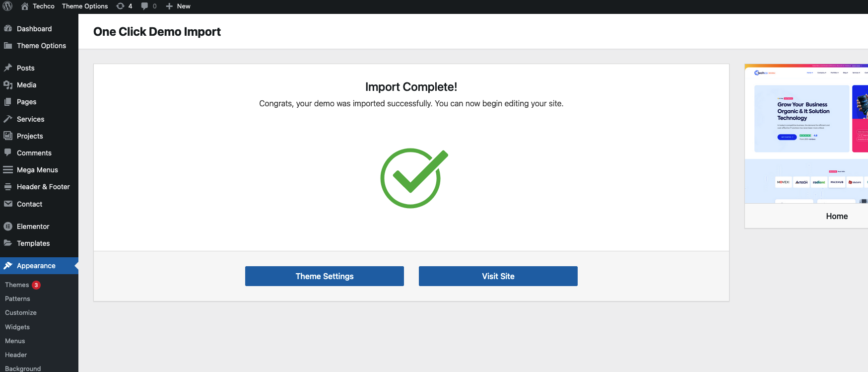Go to Customize under Appearance
The height and width of the screenshot is (372, 868).
[x=21, y=312]
